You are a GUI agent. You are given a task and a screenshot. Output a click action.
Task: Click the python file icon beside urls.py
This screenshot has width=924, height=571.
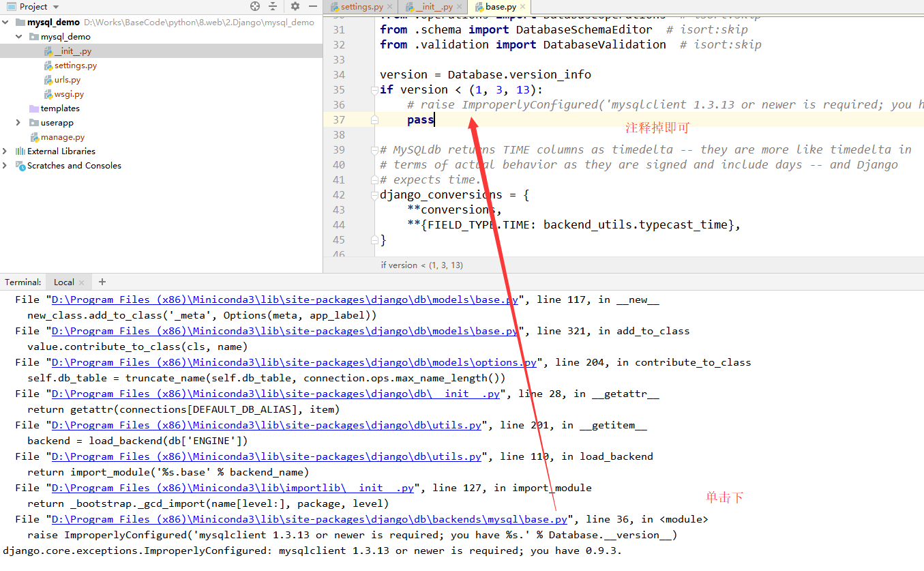point(48,80)
